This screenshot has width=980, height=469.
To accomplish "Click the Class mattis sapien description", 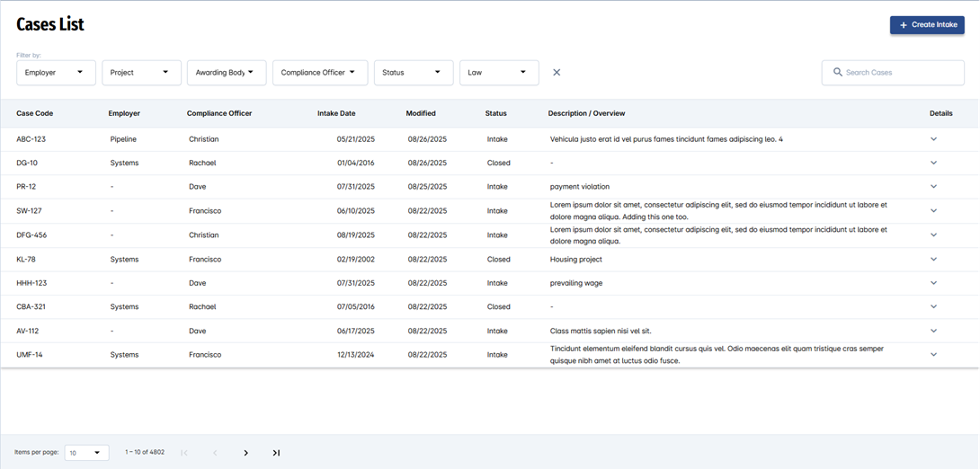I will click(601, 331).
